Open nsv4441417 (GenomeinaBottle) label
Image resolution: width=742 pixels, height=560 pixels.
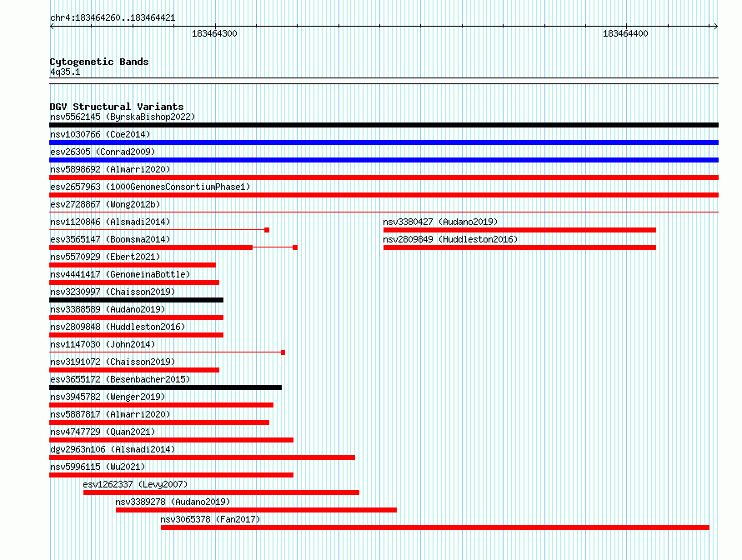pos(120,274)
